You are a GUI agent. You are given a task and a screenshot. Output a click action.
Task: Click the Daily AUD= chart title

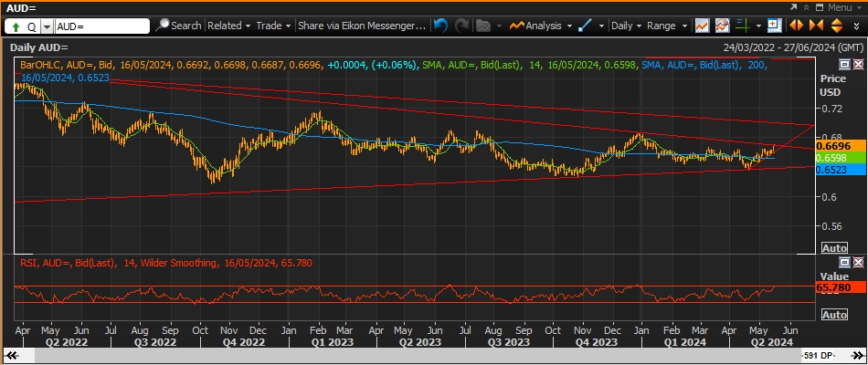(38, 47)
